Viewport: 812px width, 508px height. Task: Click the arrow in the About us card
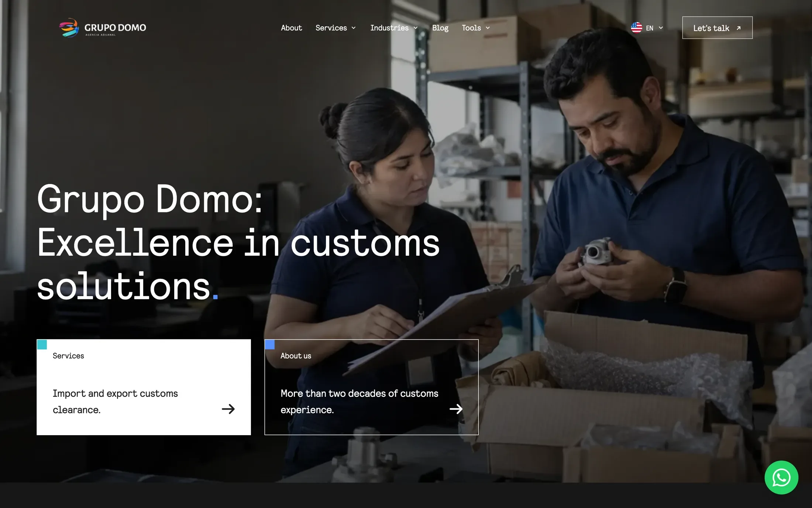pyautogui.click(x=456, y=409)
